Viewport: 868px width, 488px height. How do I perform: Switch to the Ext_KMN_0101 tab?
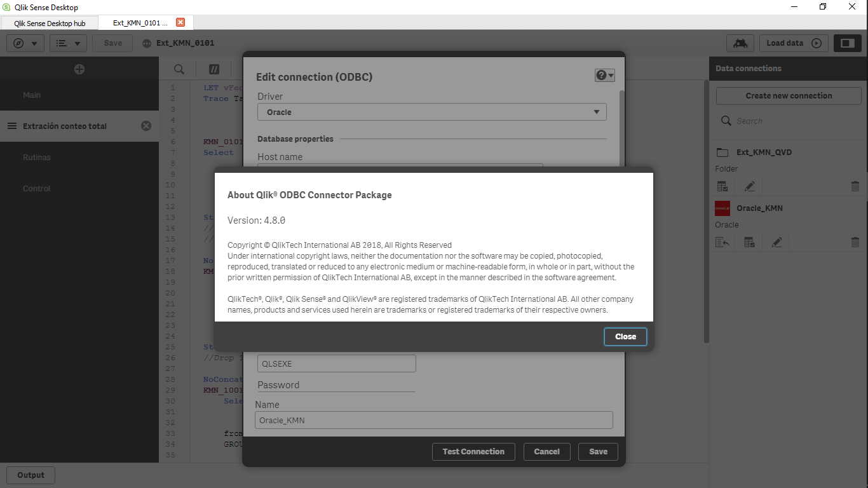point(140,23)
